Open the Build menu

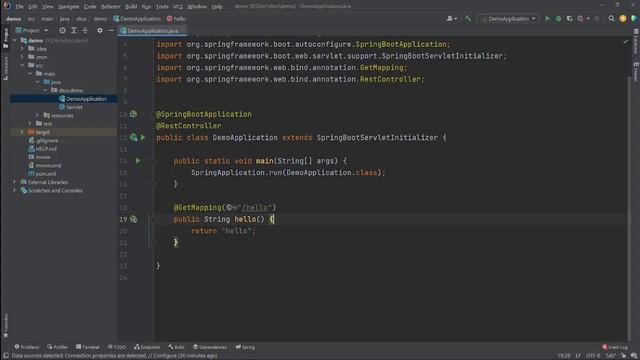[x=131, y=7]
